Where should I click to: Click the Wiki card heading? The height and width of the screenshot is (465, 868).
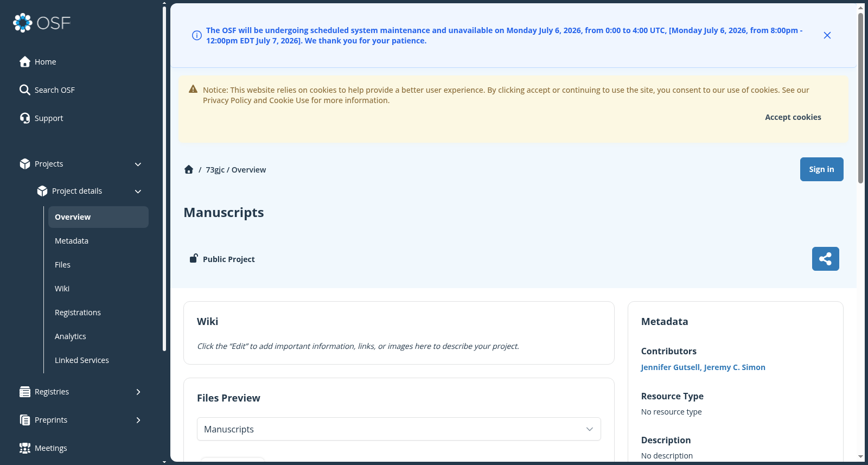pyautogui.click(x=207, y=322)
